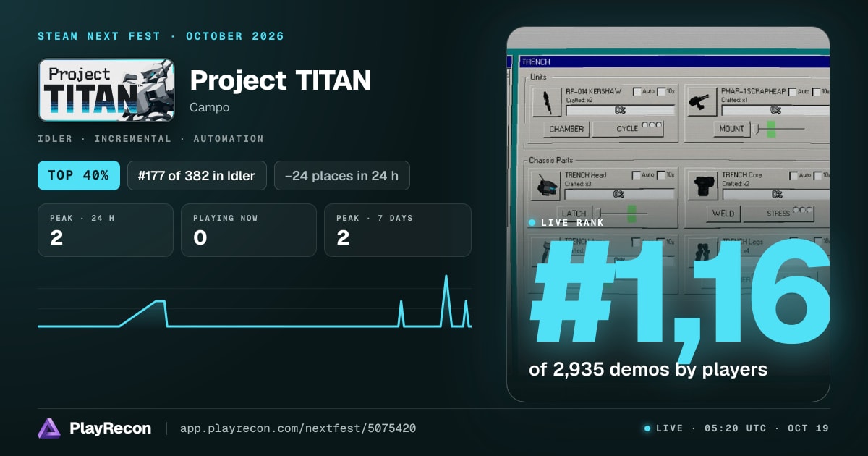This screenshot has width=868, height=456.
Task: Toggle Auto checkbox for TRENCH Head
Action: click(637, 174)
